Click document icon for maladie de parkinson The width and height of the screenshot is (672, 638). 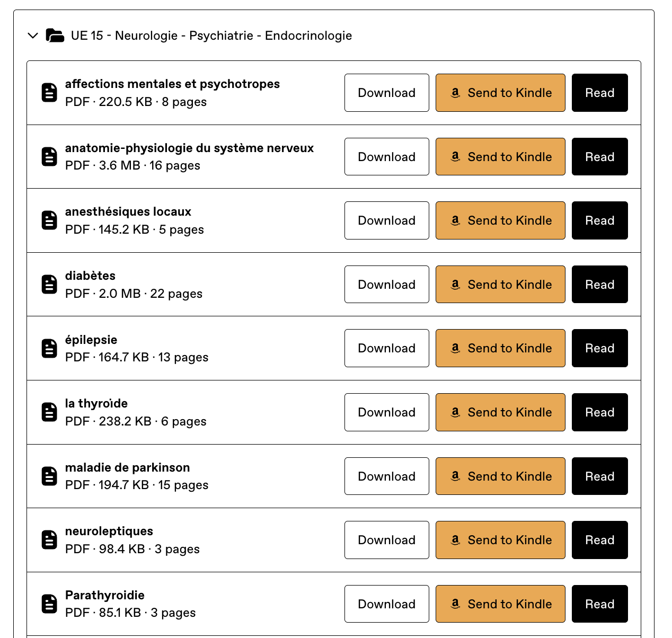coord(49,476)
